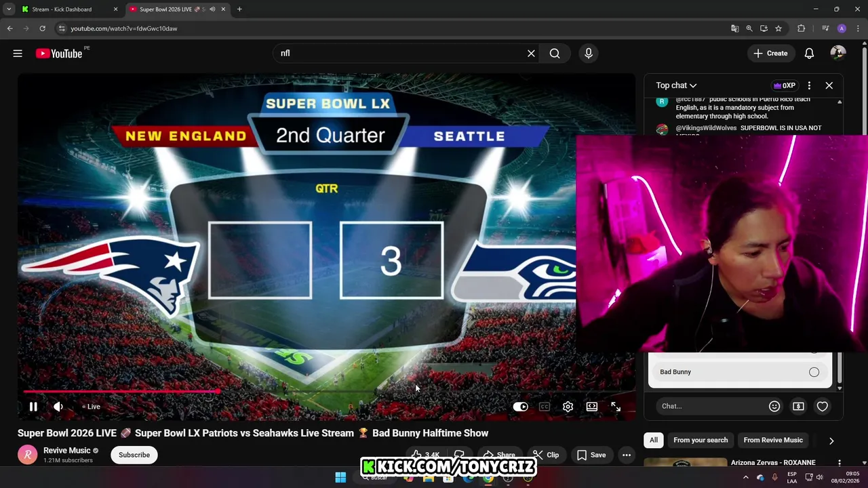The width and height of the screenshot is (868, 488).
Task: Open browser tab search dropdown
Action: pos(9,9)
